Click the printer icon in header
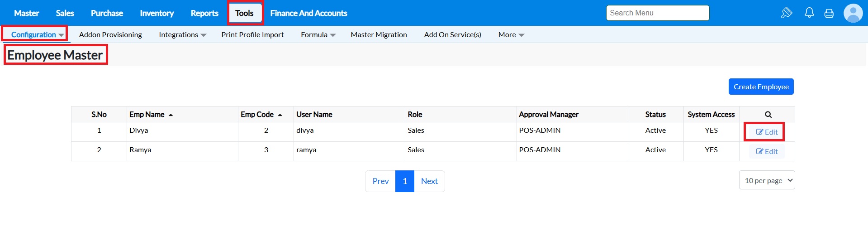 click(x=829, y=13)
